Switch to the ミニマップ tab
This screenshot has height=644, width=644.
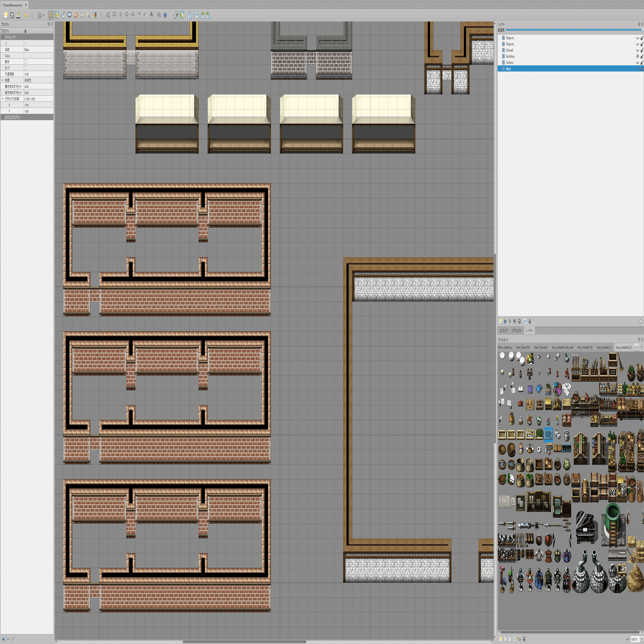tap(503, 331)
